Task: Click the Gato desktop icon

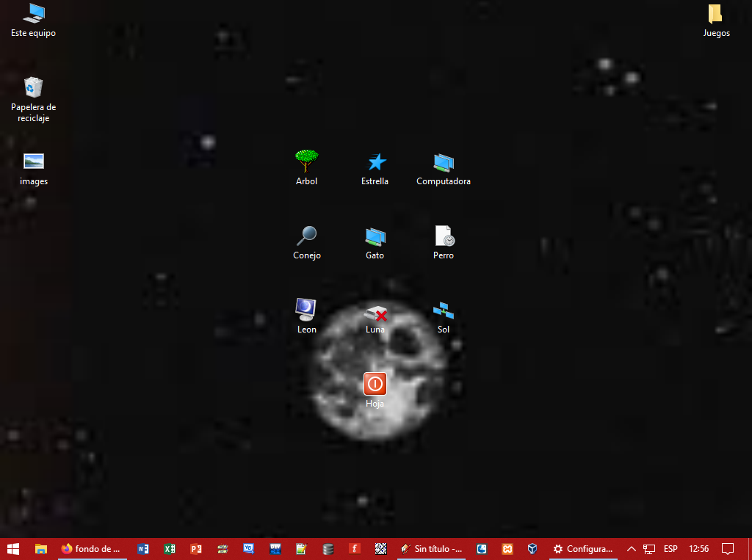Action: coord(375,236)
